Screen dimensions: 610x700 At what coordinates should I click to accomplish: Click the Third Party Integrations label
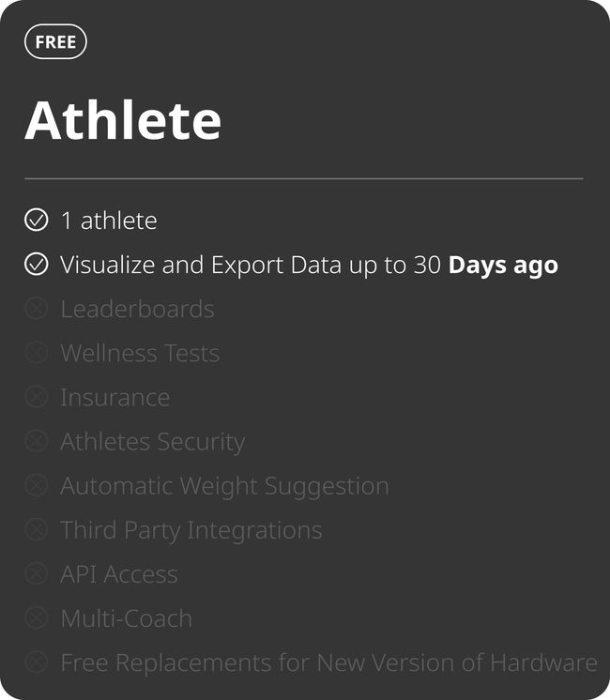pyautogui.click(x=191, y=529)
